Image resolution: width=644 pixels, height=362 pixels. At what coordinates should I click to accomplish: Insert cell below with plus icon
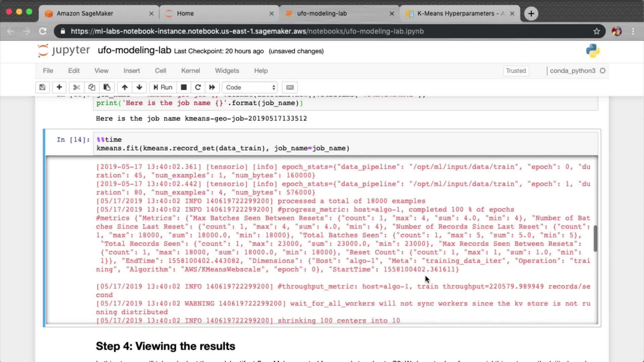tap(59, 87)
